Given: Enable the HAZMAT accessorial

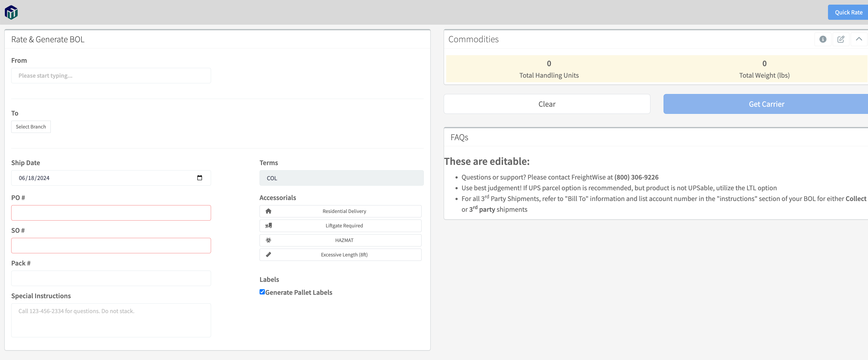Looking at the screenshot, I should (340, 240).
